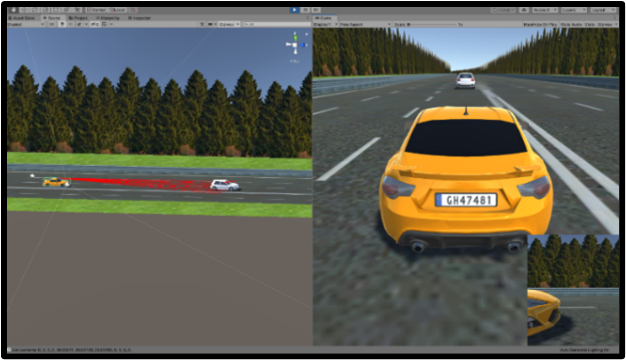
Task: Open the Inspector tab
Action: pyautogui.click(x=139, y=18)
